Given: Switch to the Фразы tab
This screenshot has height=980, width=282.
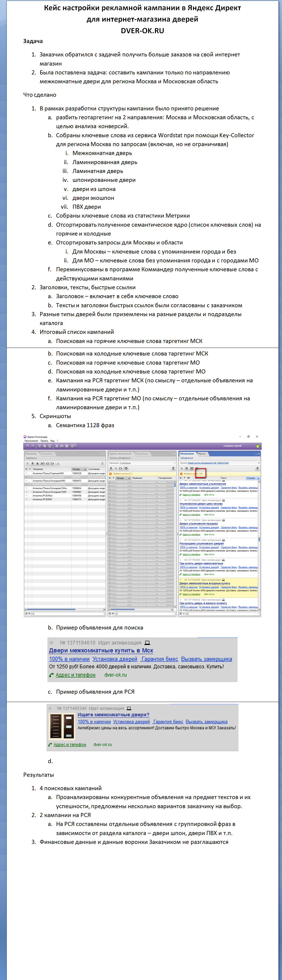Looking at the screenshot, I should pyautogui.click(x=202, y=454).
